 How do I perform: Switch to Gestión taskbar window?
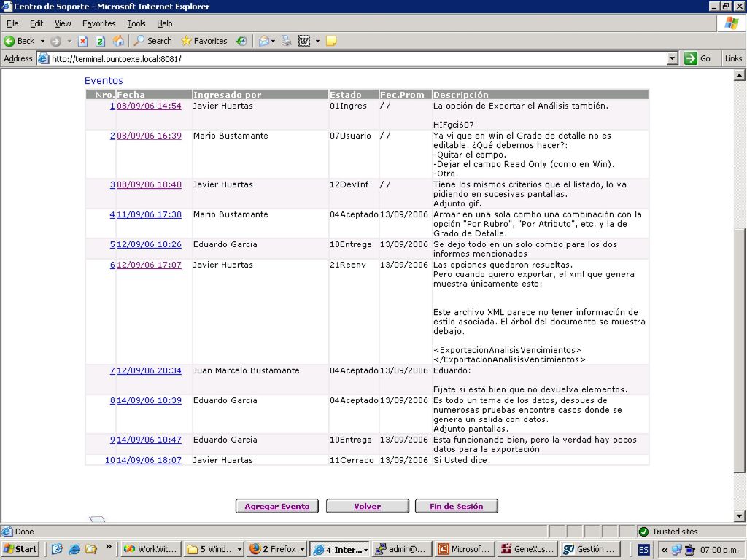[x=591, y=549]
